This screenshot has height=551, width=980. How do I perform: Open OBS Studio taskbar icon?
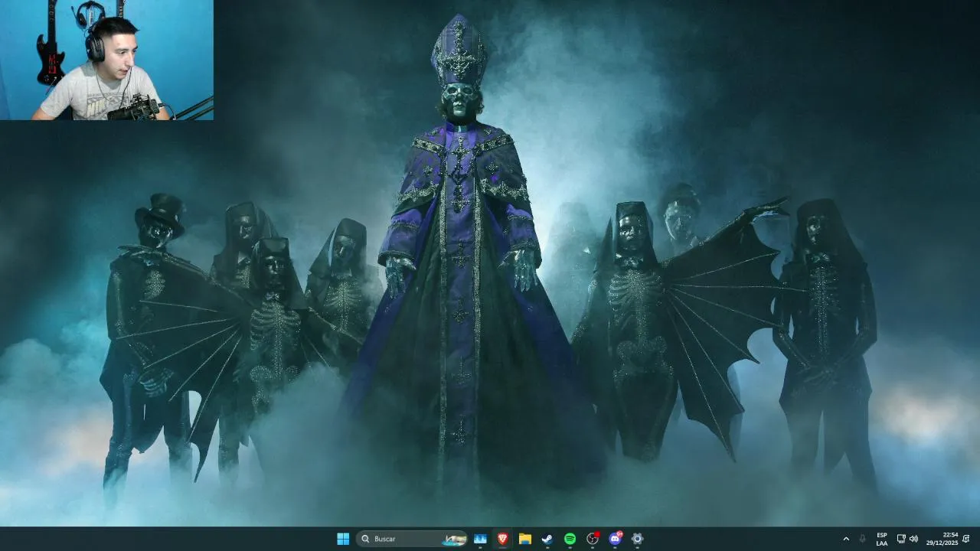tap(593, 539)
